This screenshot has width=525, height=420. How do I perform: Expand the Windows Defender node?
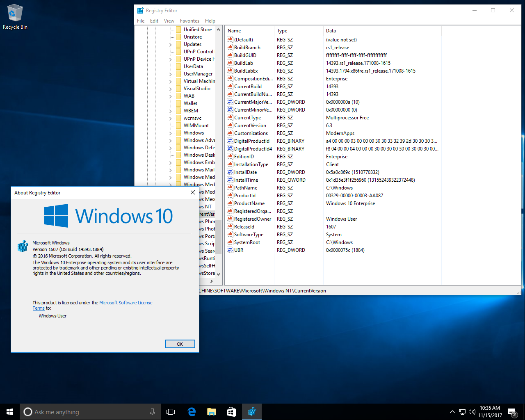pos(171,148)
